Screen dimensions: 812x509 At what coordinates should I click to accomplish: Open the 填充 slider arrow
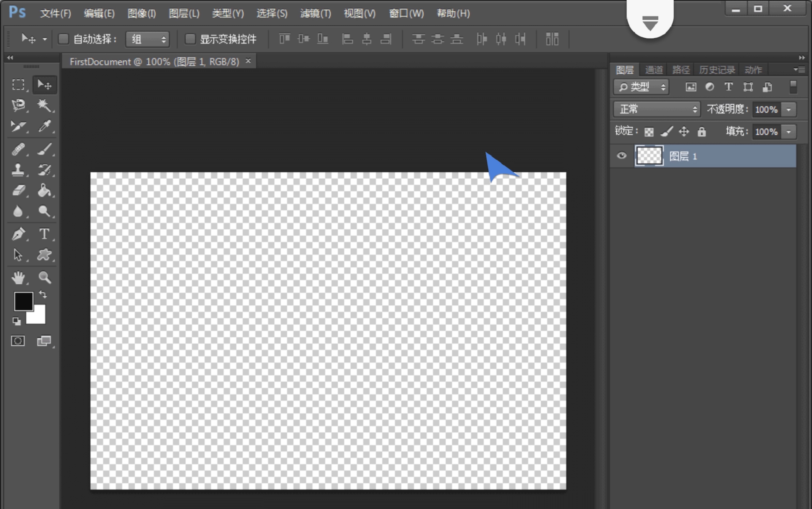(789, 132)
